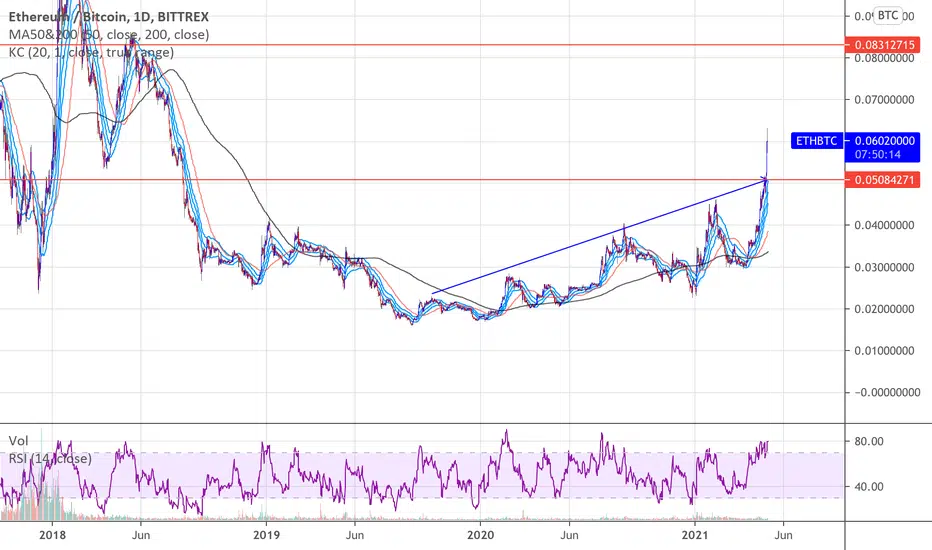
Task: Click the 80.00 RSI scale label
Action: (870, 441)
